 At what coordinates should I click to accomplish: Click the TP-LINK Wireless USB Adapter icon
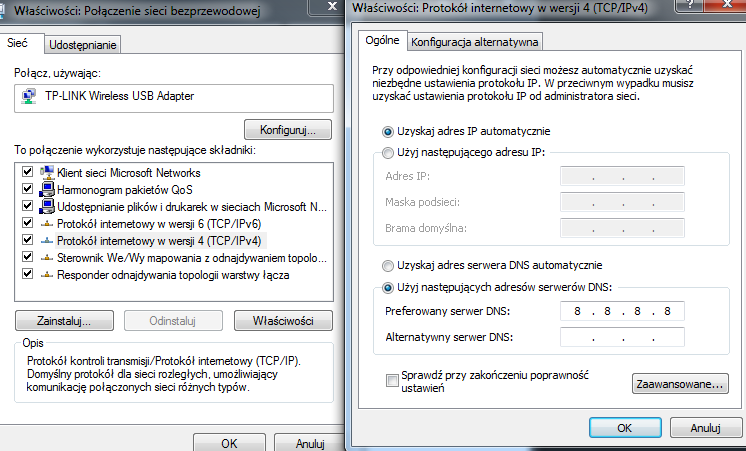(x=29, y=97)
